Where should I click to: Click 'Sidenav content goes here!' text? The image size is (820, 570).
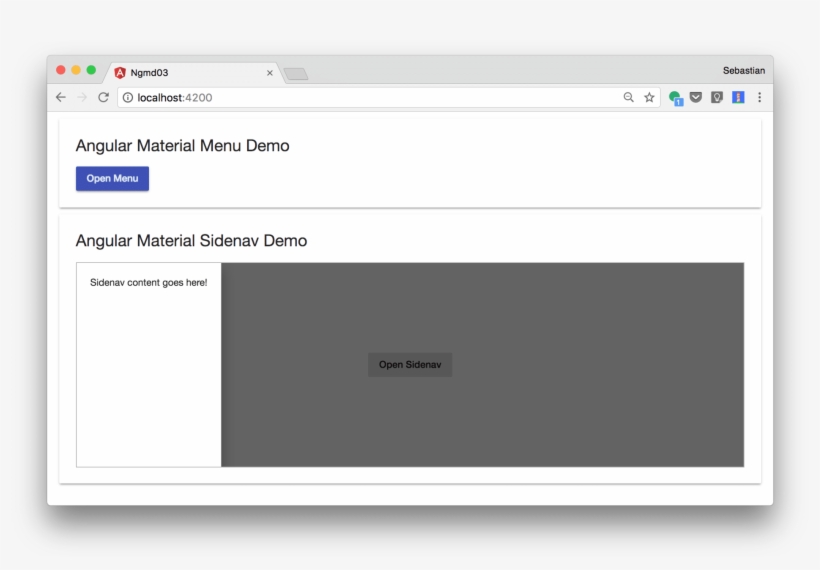click(x=149, y=282)
